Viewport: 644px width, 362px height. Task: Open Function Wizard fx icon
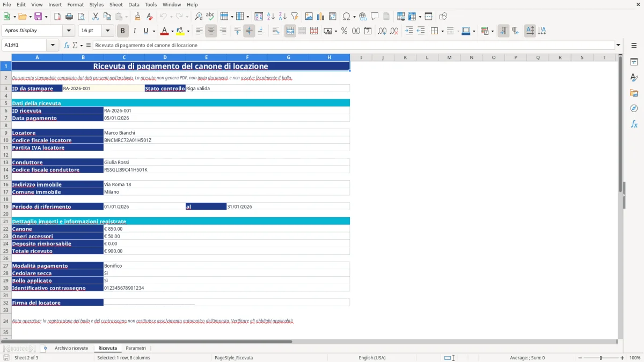click(67, 46)
